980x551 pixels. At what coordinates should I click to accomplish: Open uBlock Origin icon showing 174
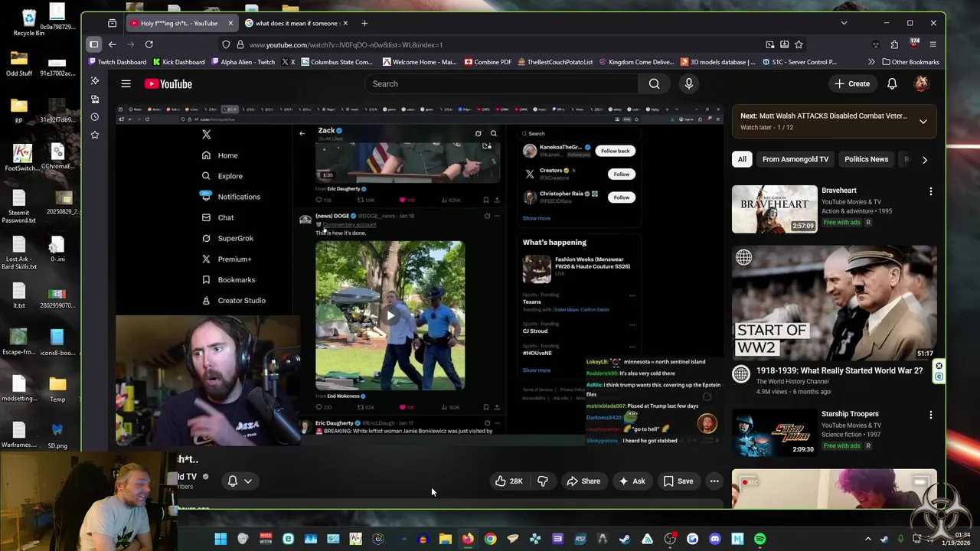(x=913, y=44)
